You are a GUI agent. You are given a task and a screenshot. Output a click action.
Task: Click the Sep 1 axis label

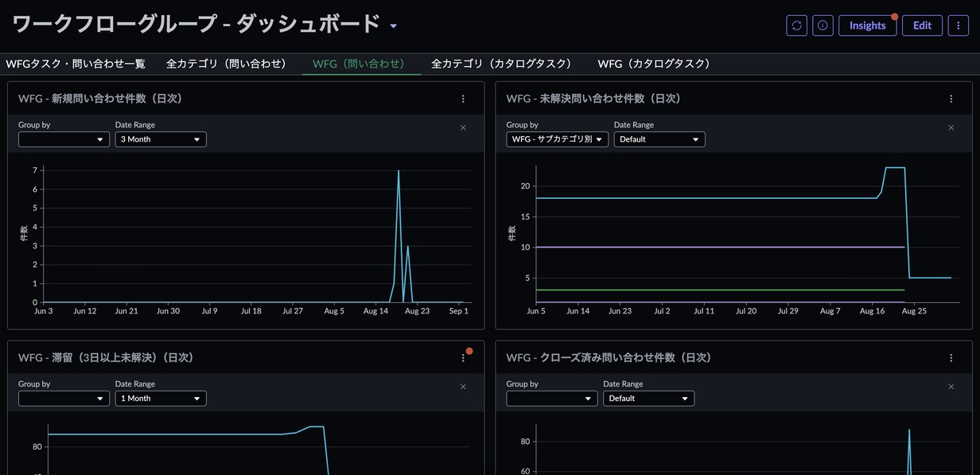458,311
